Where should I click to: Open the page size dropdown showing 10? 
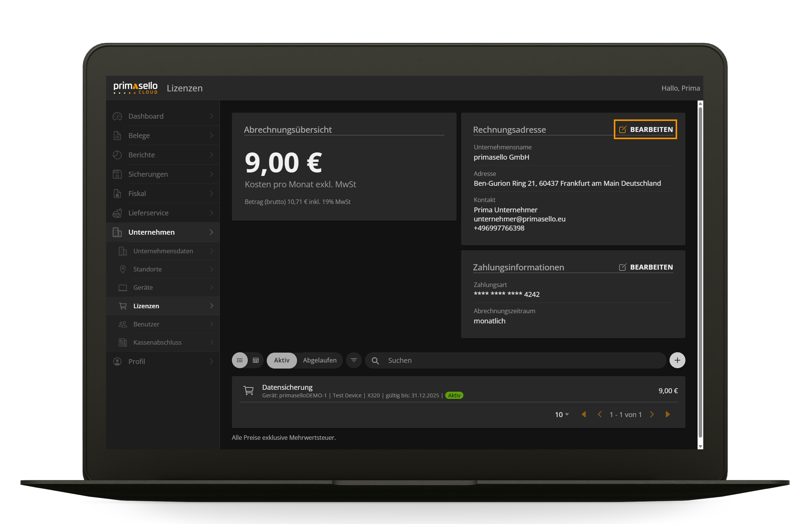click(561, 414)
